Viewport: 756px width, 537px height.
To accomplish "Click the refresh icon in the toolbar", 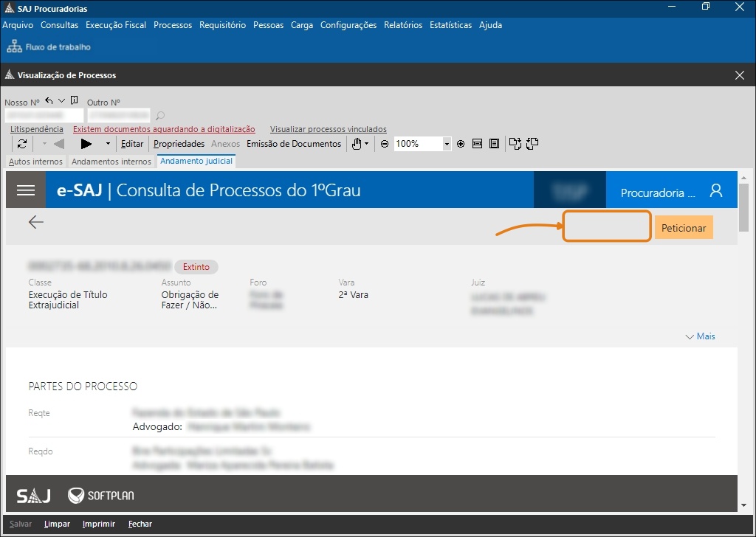I will [x=22, y=144].
